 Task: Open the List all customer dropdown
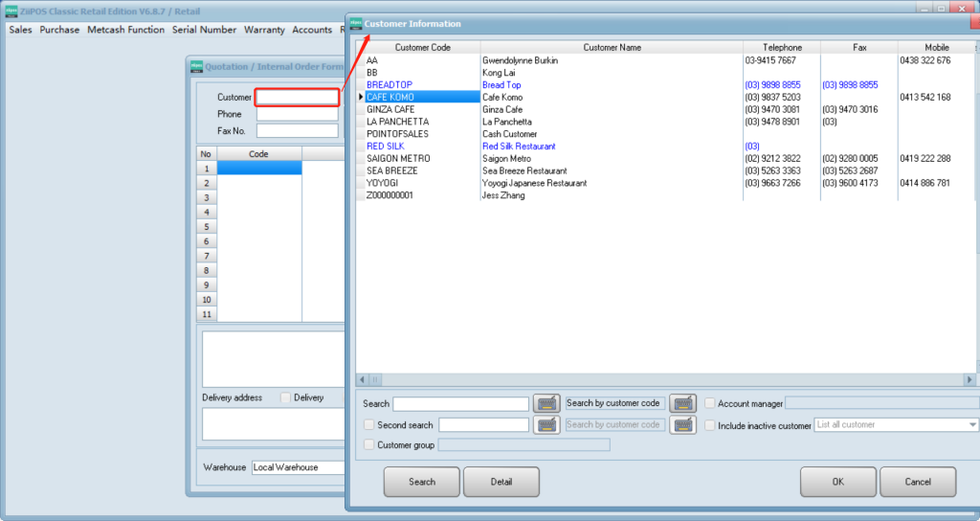pyautogui.click(x=972, y=425)
